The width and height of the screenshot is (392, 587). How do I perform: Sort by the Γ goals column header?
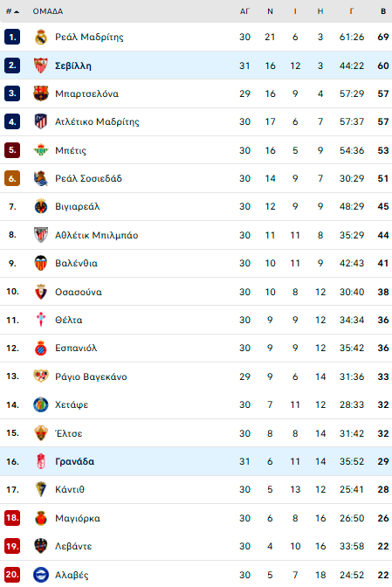pos(351,11)
